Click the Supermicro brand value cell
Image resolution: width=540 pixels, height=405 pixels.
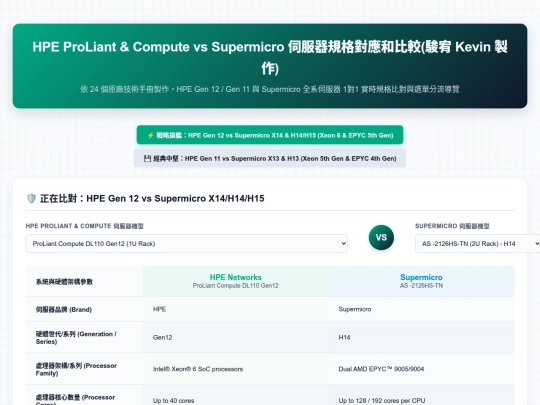[x=421, y=309]
